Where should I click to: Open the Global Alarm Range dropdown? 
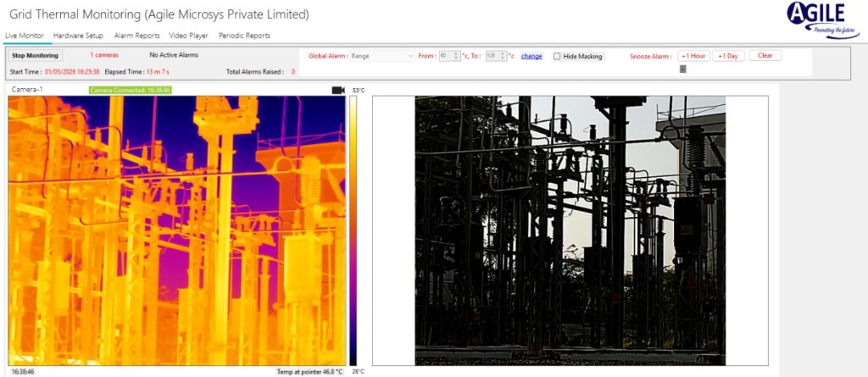pos(382,56)
